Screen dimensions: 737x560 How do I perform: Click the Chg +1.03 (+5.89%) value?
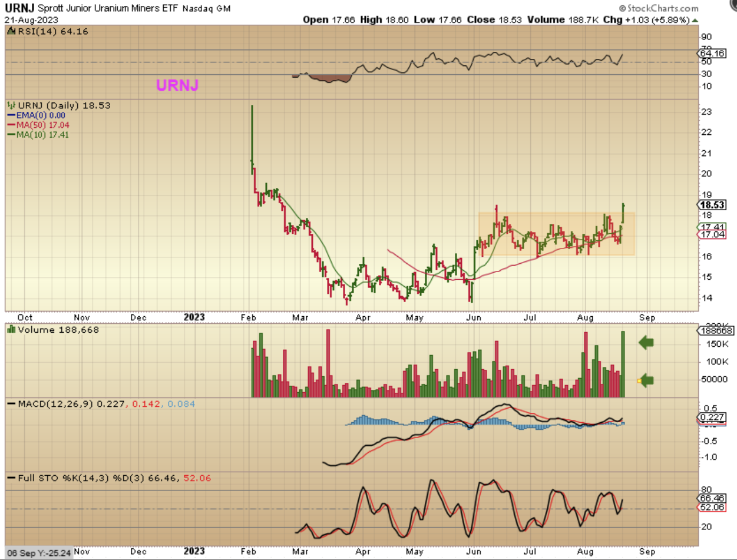coord(651,19)
